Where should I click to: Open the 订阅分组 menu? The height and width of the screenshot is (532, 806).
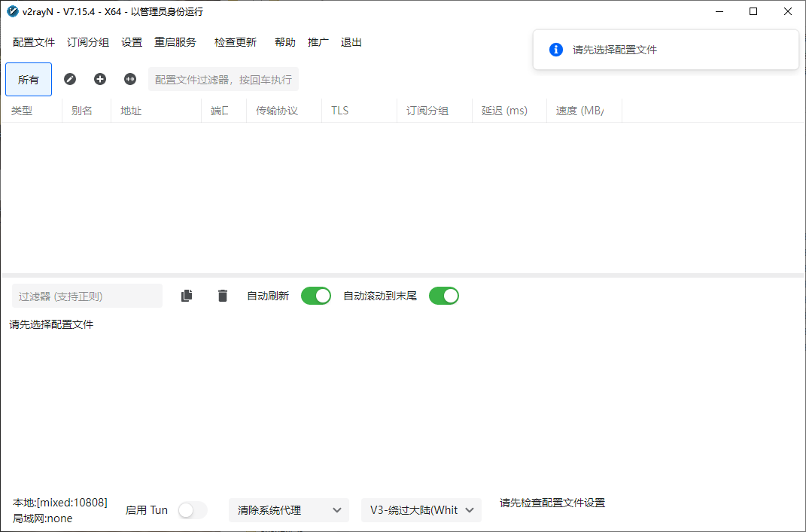[x=88, y=42]
